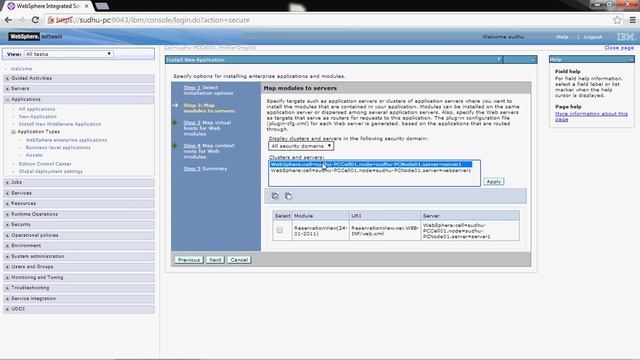Image resolution: width=640 pixels, height=360 pixels.
Task: Open Assets in the navigation tree
Action: pyautogui.click(x=34, y=155)
